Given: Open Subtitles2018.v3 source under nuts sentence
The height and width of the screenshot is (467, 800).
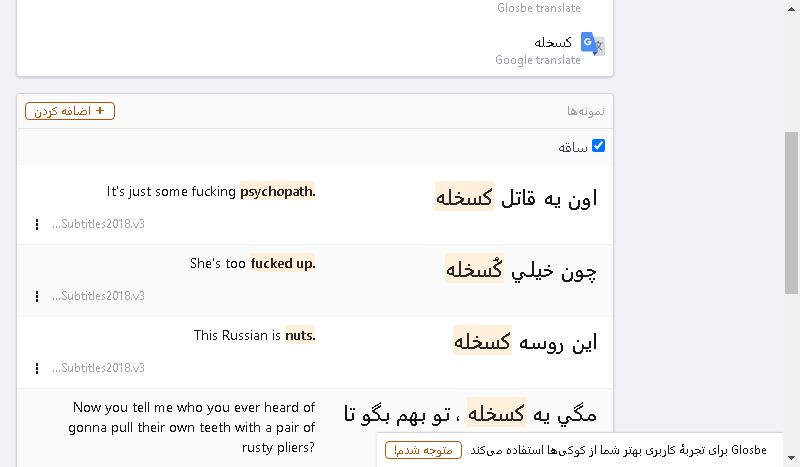Looking at the screenshot, I should (x=98, y=368).
